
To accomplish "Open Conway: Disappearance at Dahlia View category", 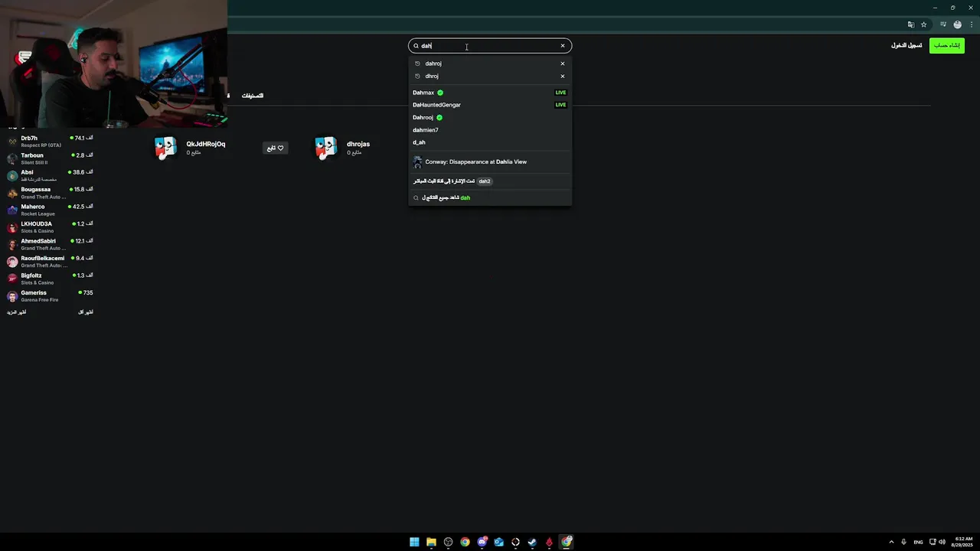I will coord(490,162).
